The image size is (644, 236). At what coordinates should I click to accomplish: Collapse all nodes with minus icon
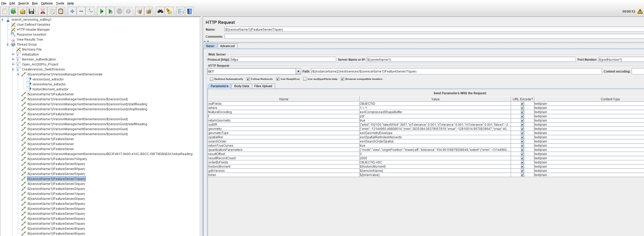[x=81, y=11]
